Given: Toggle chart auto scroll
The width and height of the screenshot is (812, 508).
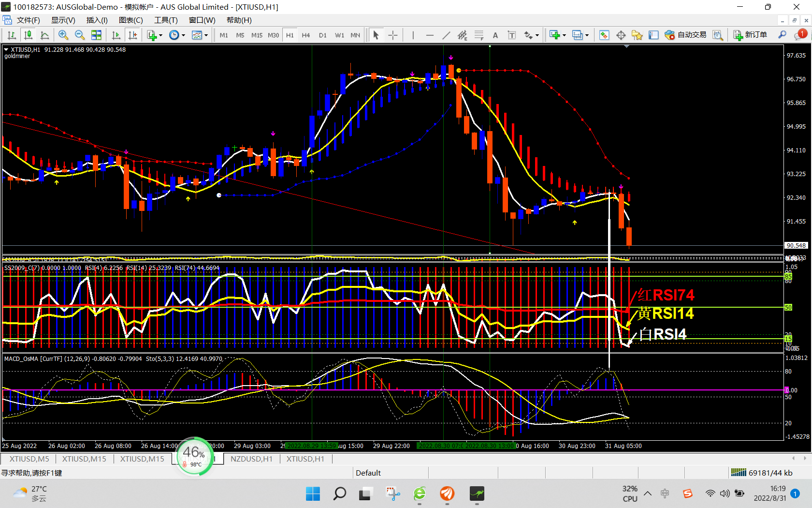Looking at the screenshot, I should tap(116, 35).
